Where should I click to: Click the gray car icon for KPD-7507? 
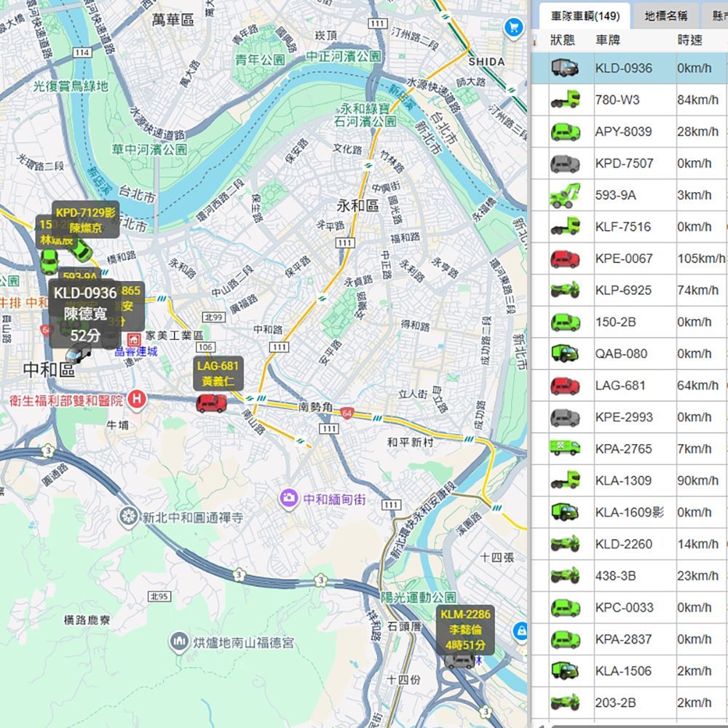click(x=565, y=163)
